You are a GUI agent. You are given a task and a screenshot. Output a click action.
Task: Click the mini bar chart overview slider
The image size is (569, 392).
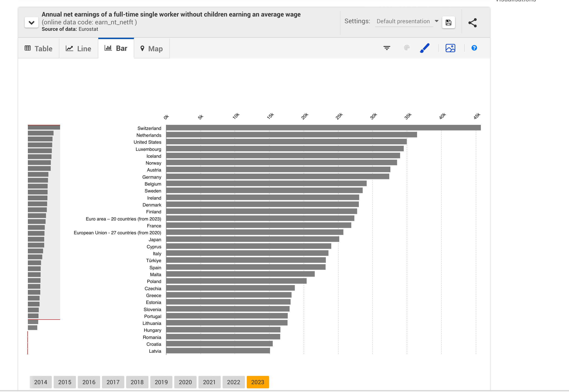(x=44, y=222)
